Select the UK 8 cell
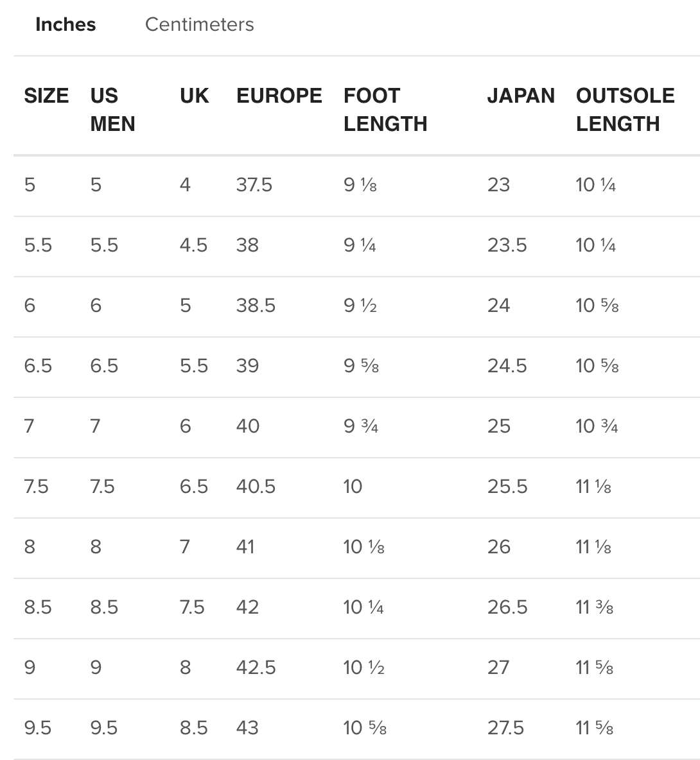Viewport: 700px width, 760px height. pos(185,668)
